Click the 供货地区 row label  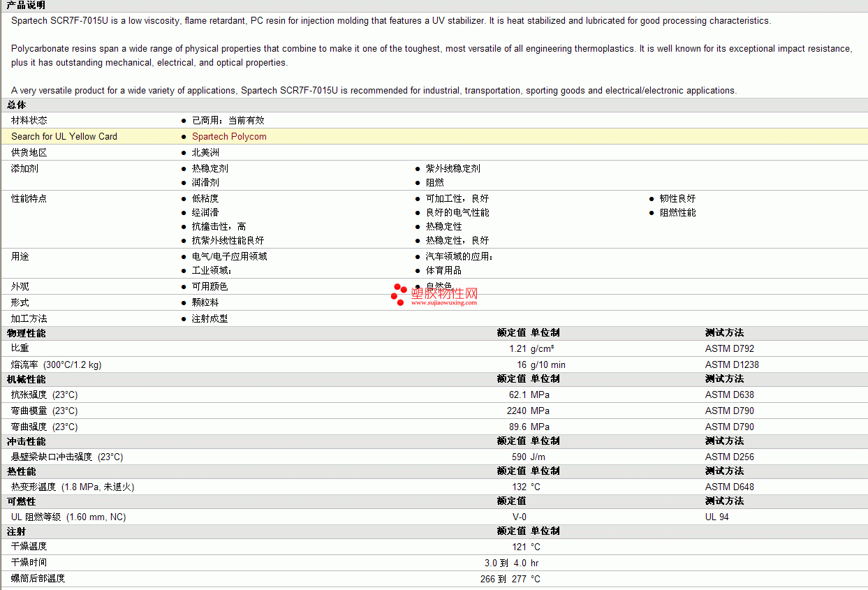pos(29,153)
